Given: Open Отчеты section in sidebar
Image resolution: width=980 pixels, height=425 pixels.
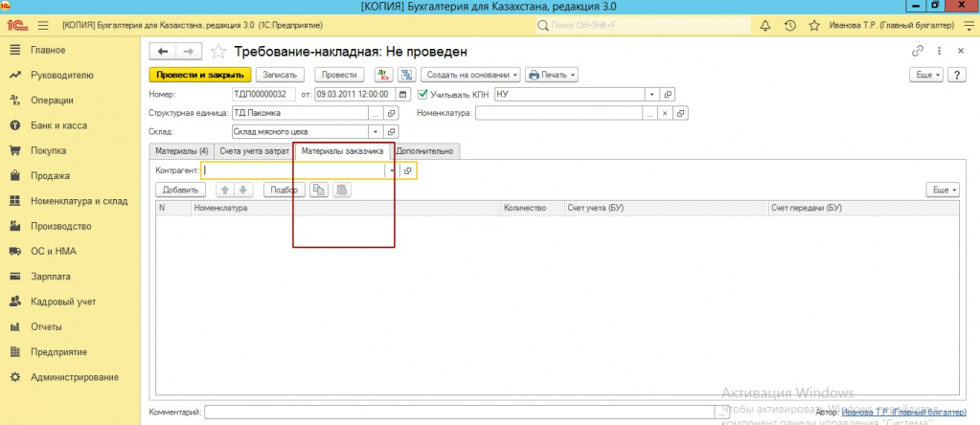Looking at the screenshot, I should [46, 326].
